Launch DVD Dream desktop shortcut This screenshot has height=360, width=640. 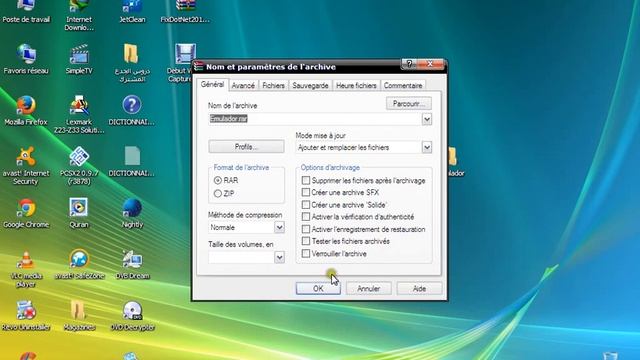pyautogui.click(x=132, y=265)
